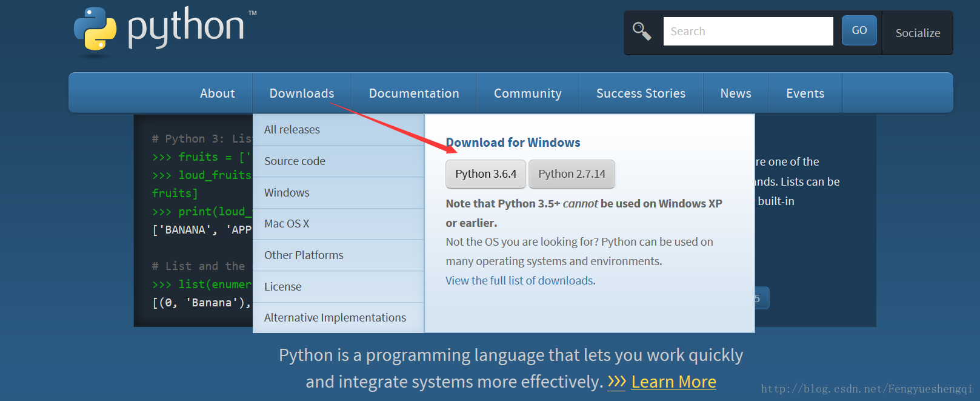Select Alternative Implementations in Downloads submenu
980x401 pixels.
[338, 317]
